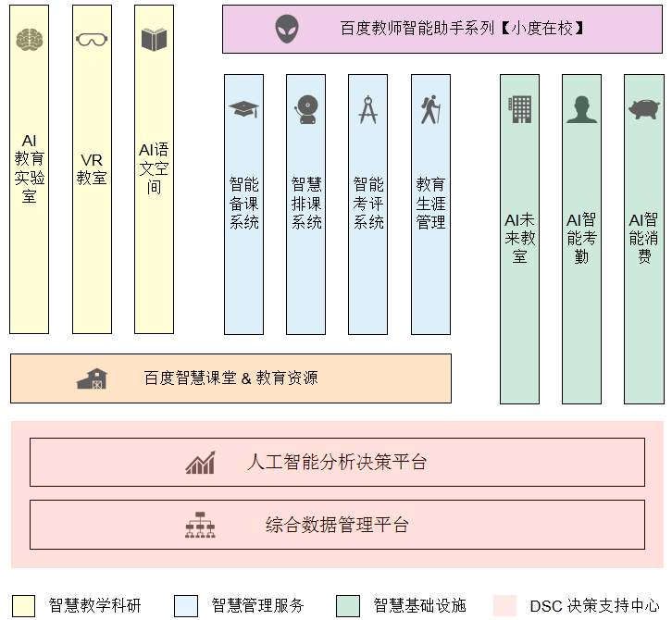
Task: Click the person silhouette icon above AI智能考勤
Action: click(x=581, y=109)
